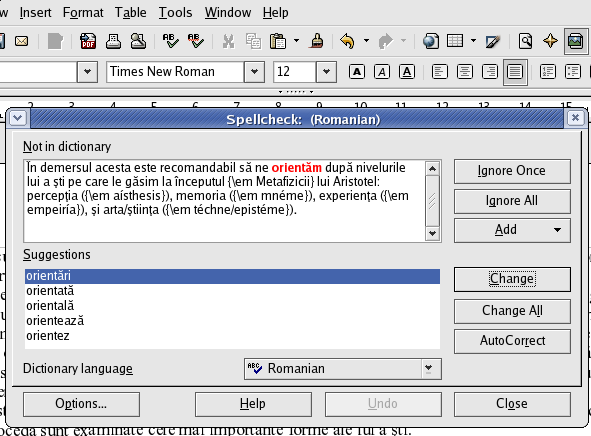The image size is (591, 436).
Task: Toggle Show Draw Functions icon
Action: tap(493, 41)
